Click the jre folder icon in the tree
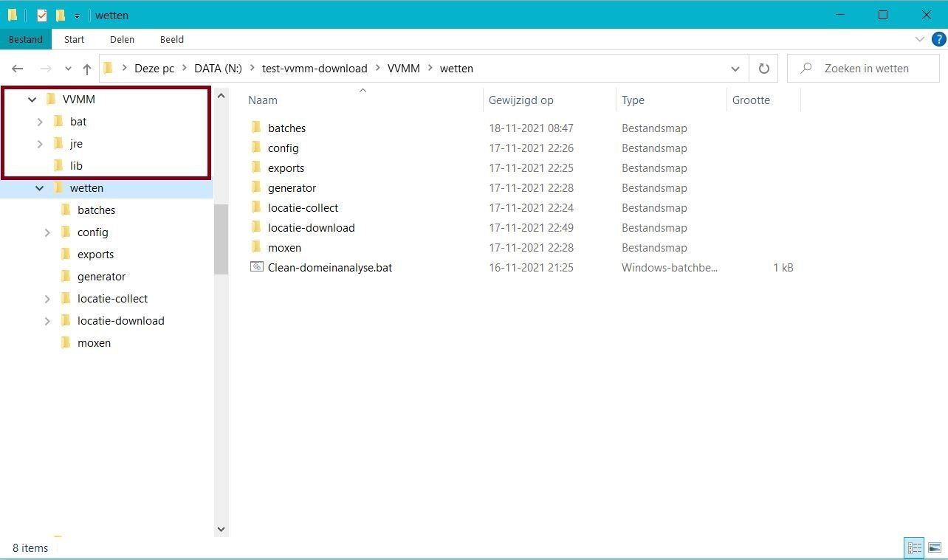948x560 pixels. click(59, 144)
